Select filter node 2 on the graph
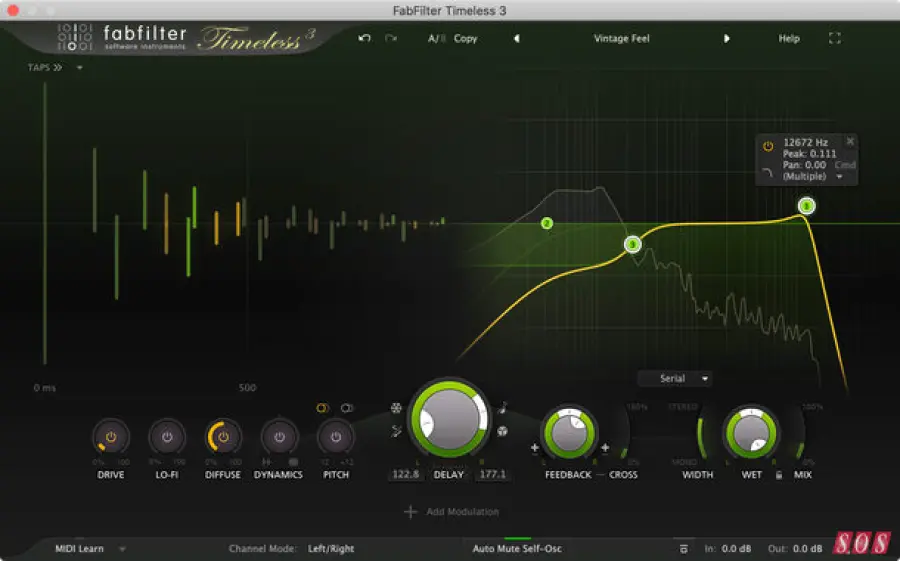The height and width of the screenshot is (561, 900). tap(547, 223)
